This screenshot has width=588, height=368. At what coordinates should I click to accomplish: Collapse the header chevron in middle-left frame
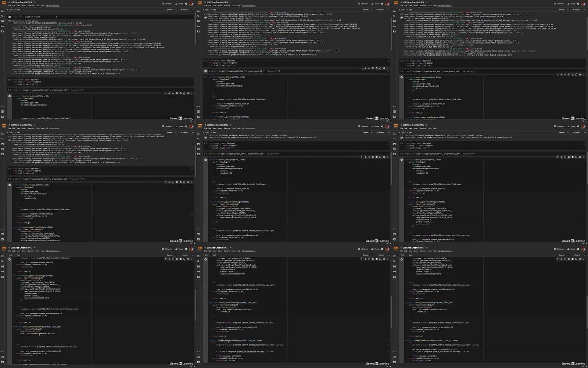193,132
